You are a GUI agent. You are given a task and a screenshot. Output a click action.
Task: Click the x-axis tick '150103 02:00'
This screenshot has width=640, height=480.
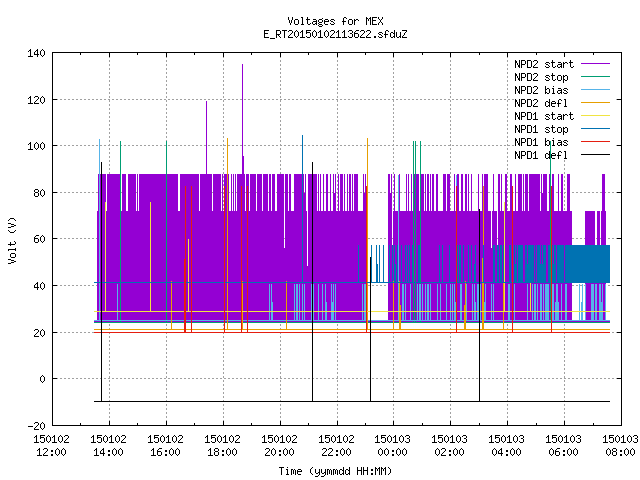(449, 446)
